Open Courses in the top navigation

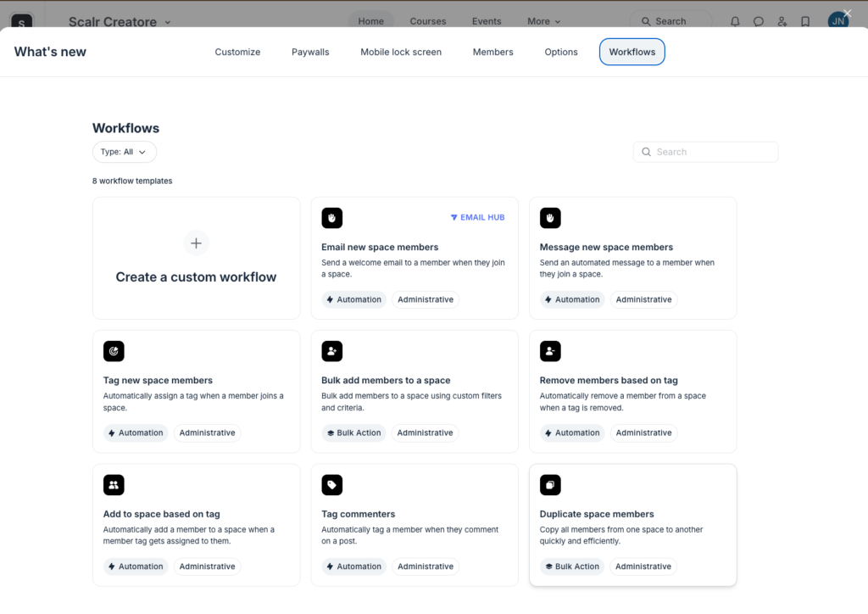427,21
